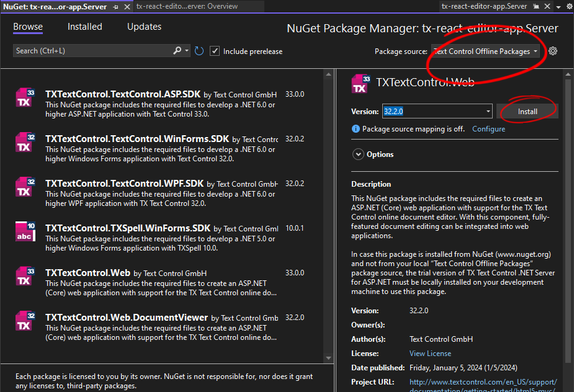Image resolution: width=574 pixels, height=392 pixels.
Task: Click the Date published Friday, January 5, 2024 value
Action: click(464, 368)
